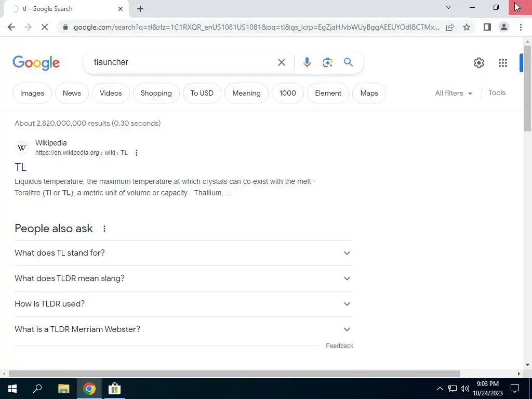This screenshot has height=399, width=532.
Task: Share this page from address bar
Action: (450, 27)
